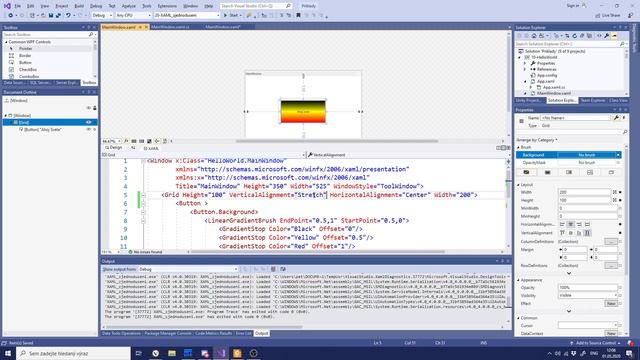Click the gradient button in the designer preview
Screen dimensions: 640x360
coord(303,111)
